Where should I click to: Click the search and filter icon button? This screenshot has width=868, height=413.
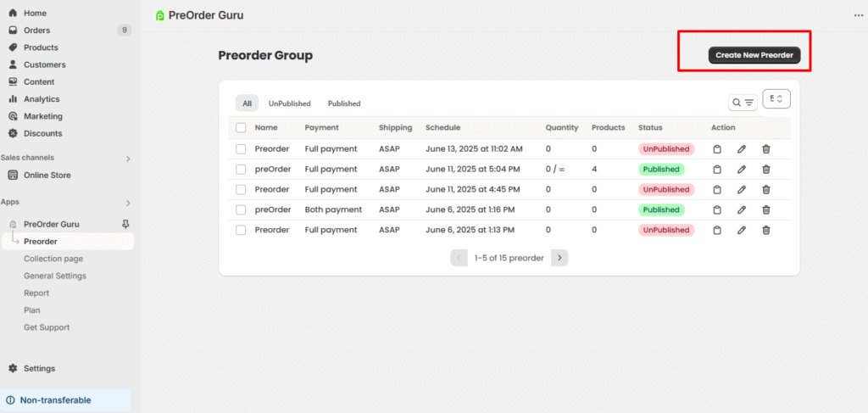743,103
